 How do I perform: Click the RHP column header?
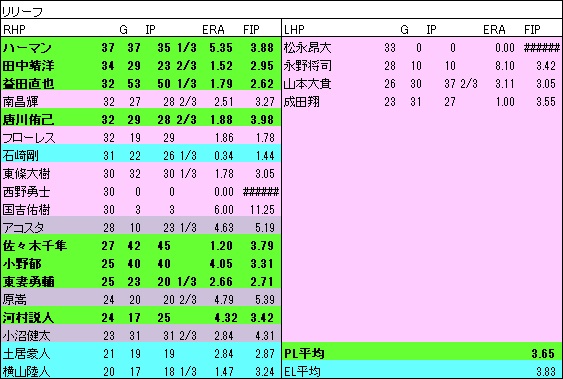coord(14,29)
